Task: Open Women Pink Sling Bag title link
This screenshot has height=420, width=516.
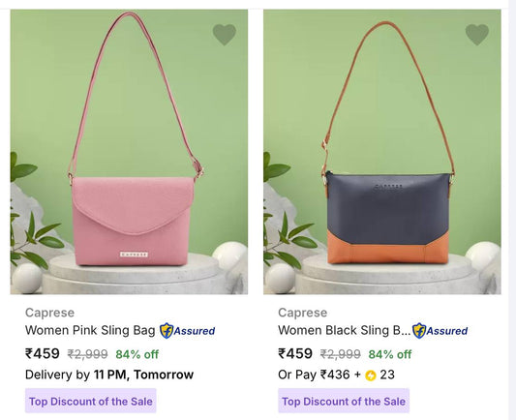Action: click(90, 330)
